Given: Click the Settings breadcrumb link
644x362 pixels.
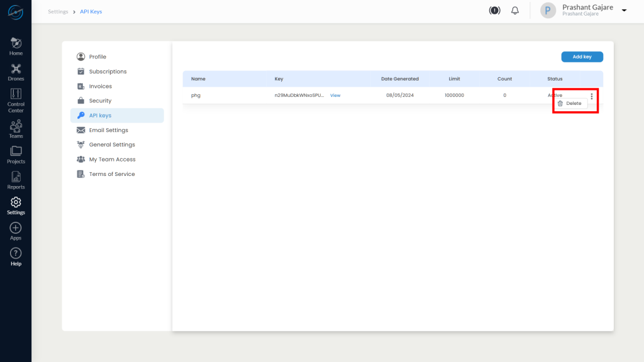Looking at the screenshot, I should [x=58, y=11].
